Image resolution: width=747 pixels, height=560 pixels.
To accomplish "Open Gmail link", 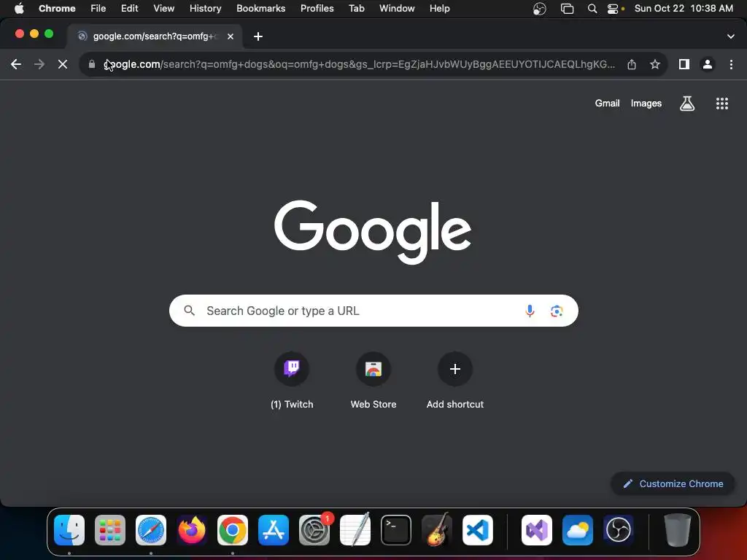I will 607,104.
